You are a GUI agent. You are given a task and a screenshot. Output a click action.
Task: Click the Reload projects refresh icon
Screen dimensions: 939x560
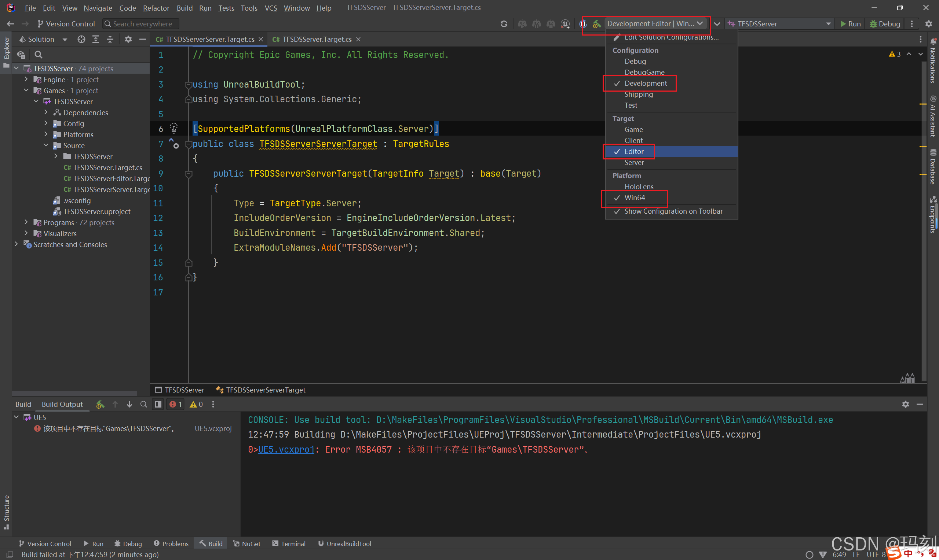pyautogui.click(x=504, y=24)
